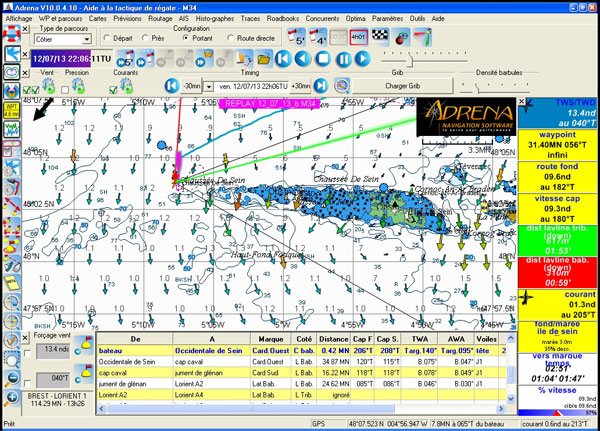Select the Près radio button

[145, 38]
